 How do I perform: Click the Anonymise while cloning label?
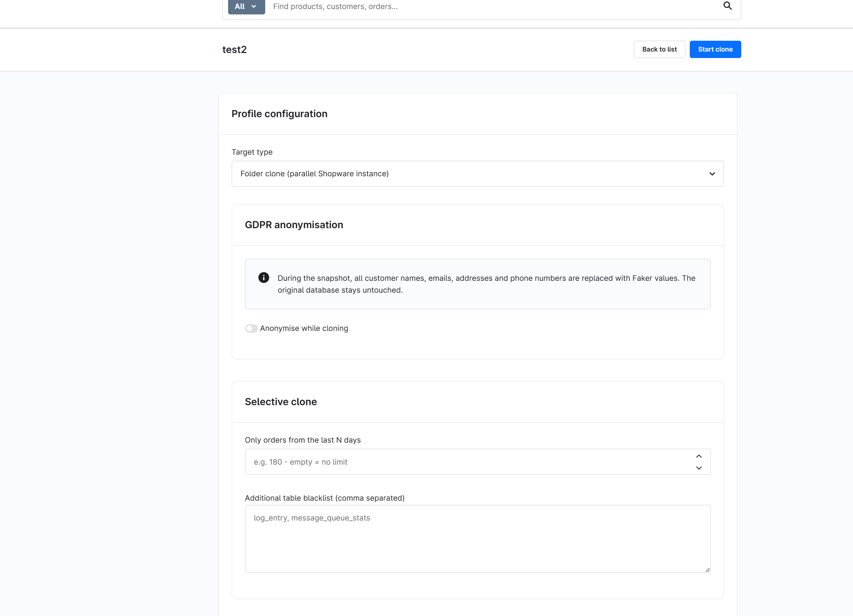(304, 328)
